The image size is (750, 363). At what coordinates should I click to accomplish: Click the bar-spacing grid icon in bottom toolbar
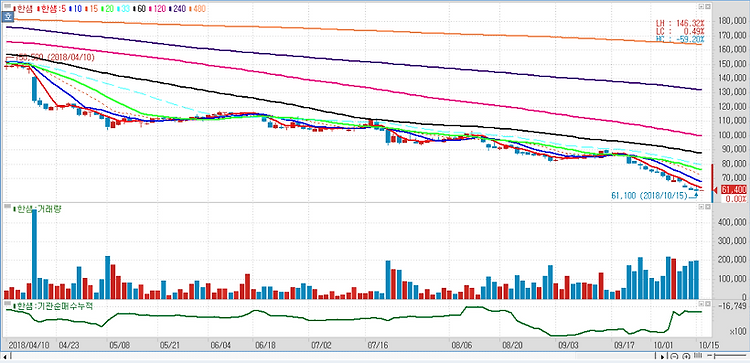click(697, 356)
